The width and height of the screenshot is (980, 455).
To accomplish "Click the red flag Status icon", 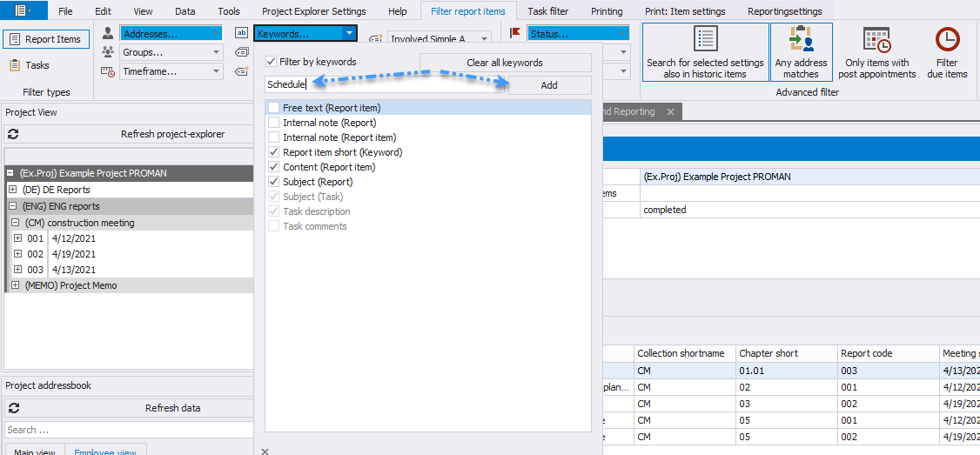I will point(515,33).
